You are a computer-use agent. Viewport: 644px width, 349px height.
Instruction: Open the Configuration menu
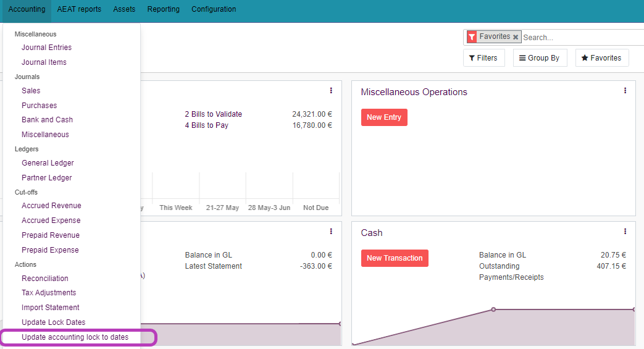click(214, 9)
